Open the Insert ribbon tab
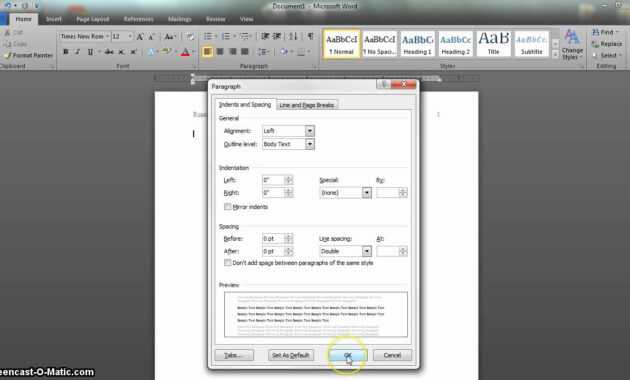The width and height of the screenshot is (630, 380). point(53,19)
